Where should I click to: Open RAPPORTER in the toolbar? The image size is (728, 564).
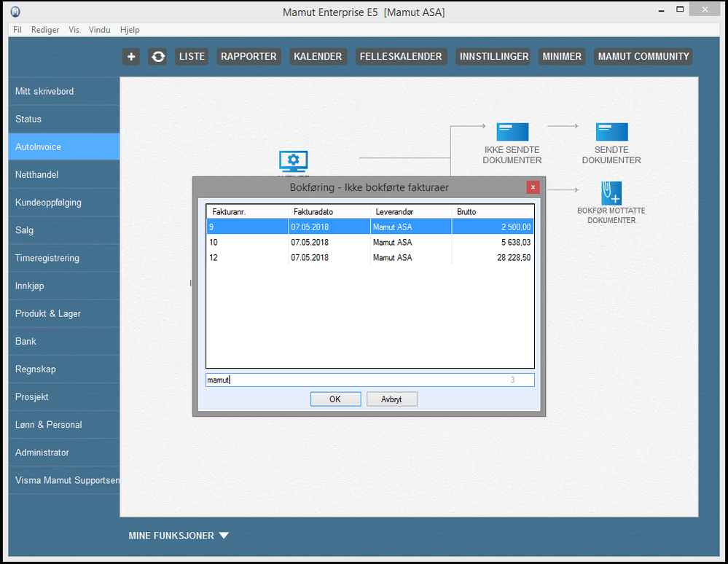tap(248, 57)
